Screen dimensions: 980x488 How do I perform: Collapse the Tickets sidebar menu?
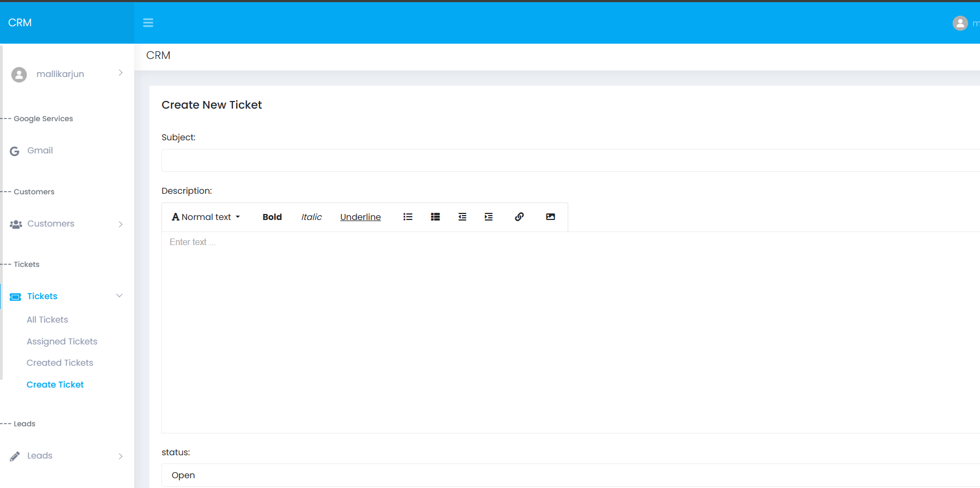[x=67, y=296]
